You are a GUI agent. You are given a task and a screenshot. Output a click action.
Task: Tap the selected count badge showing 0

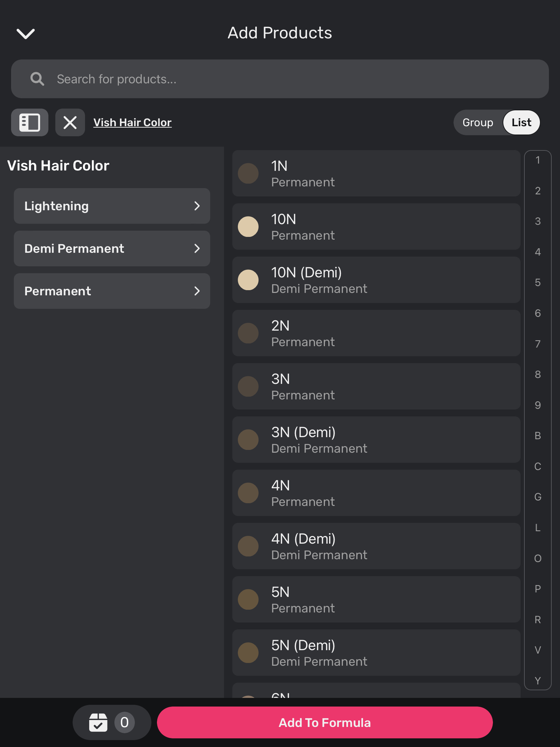point(124,722)
